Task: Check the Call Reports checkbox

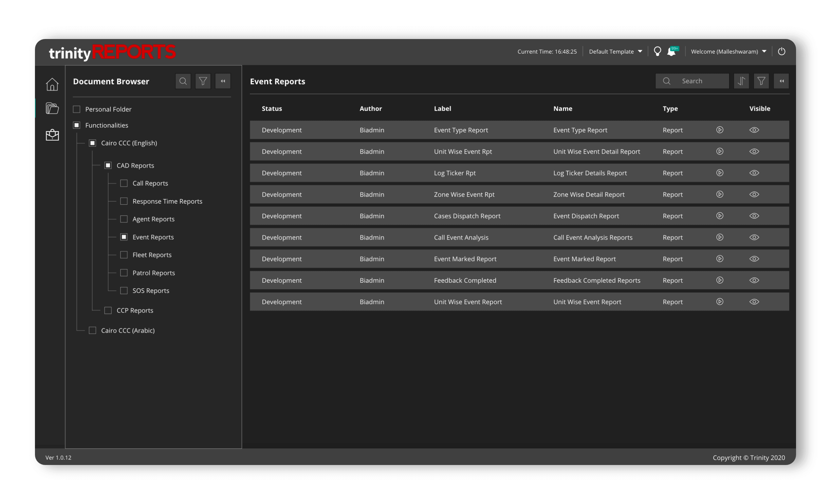Action: [124, 183]
